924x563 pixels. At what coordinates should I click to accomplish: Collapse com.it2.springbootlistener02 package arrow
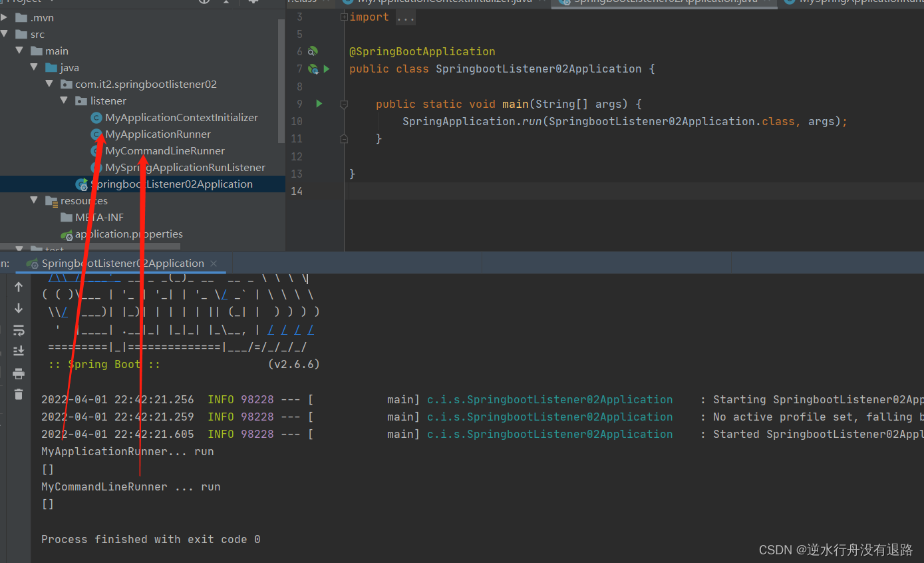click(49, 84)
